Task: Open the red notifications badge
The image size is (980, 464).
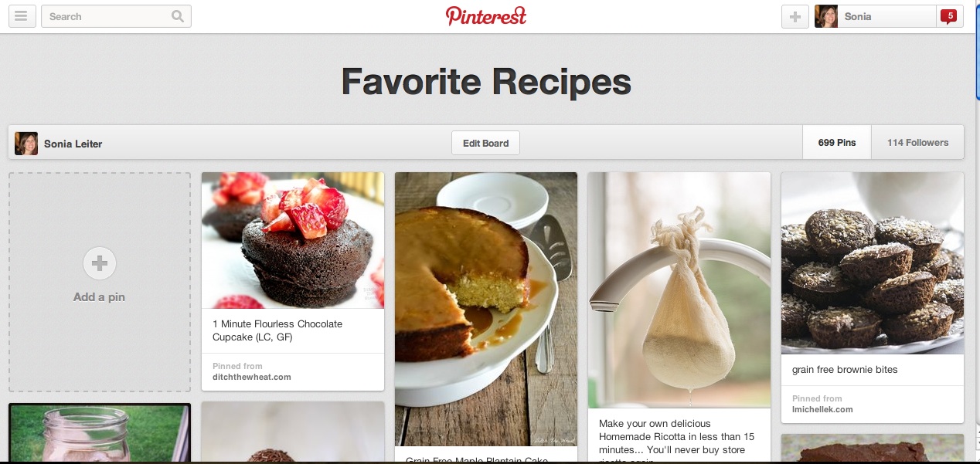Action: click(950, 16)
